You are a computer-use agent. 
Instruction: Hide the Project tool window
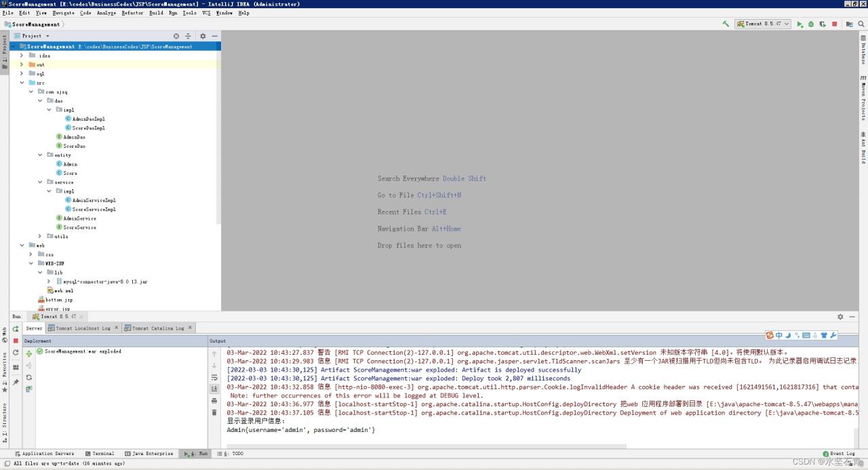pyautogui.click(x=214, y=36)
